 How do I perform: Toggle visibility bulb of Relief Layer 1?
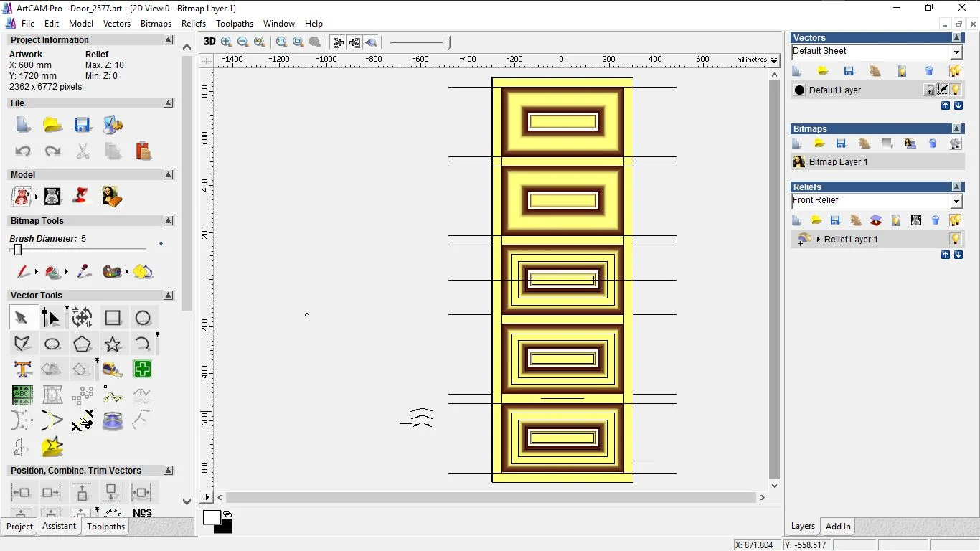click(956, 239)
